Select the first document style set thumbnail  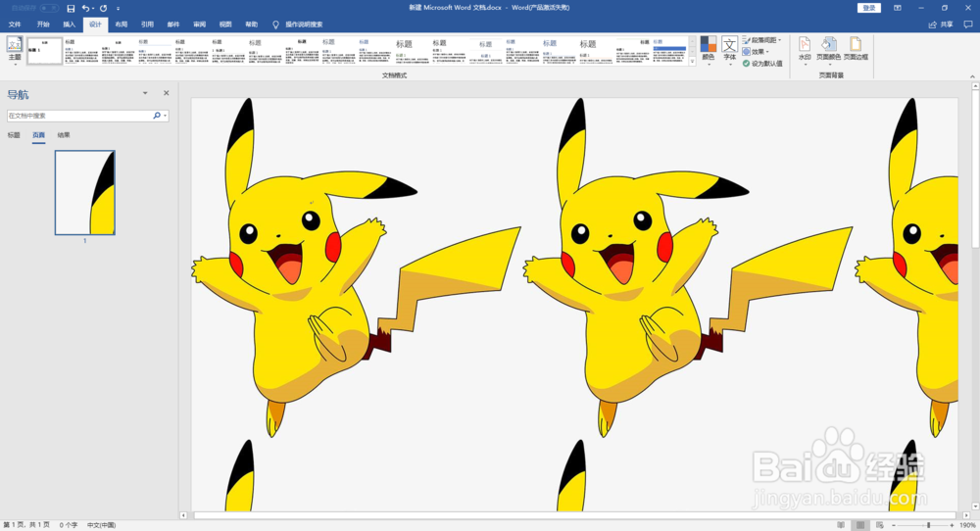(44, 51)
